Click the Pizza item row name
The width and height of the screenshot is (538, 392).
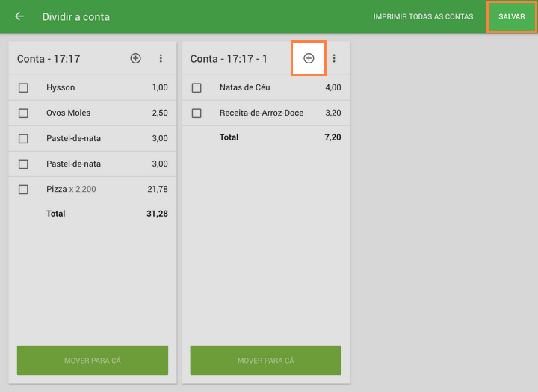pos(57,190)
